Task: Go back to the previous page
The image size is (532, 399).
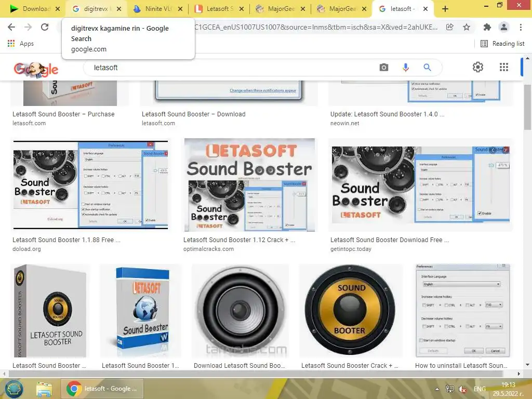Action: [11, 27]
